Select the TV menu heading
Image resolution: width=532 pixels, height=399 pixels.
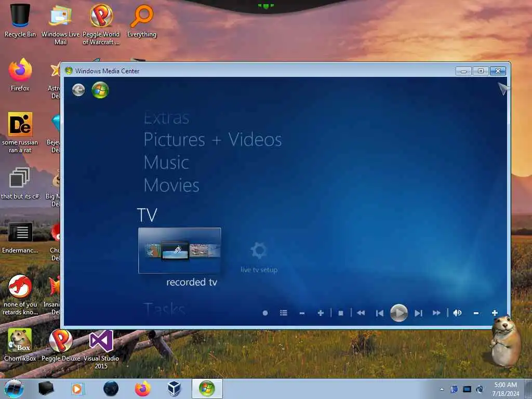147,215
